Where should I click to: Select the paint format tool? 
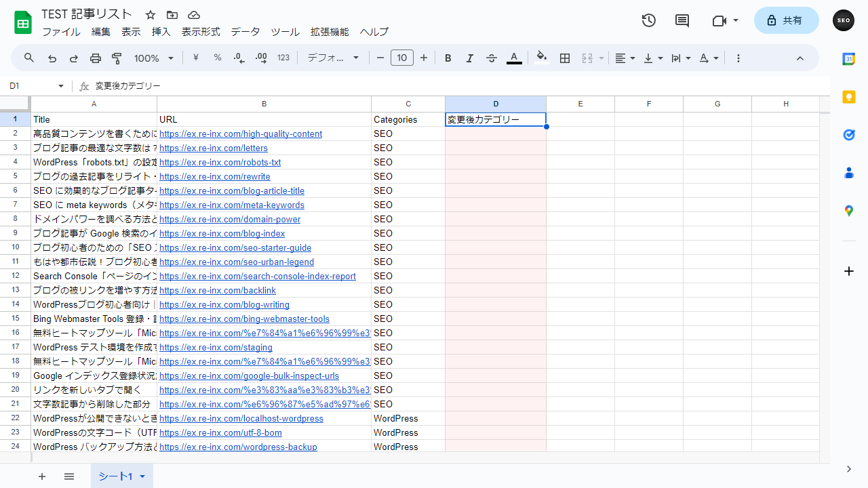117,58
